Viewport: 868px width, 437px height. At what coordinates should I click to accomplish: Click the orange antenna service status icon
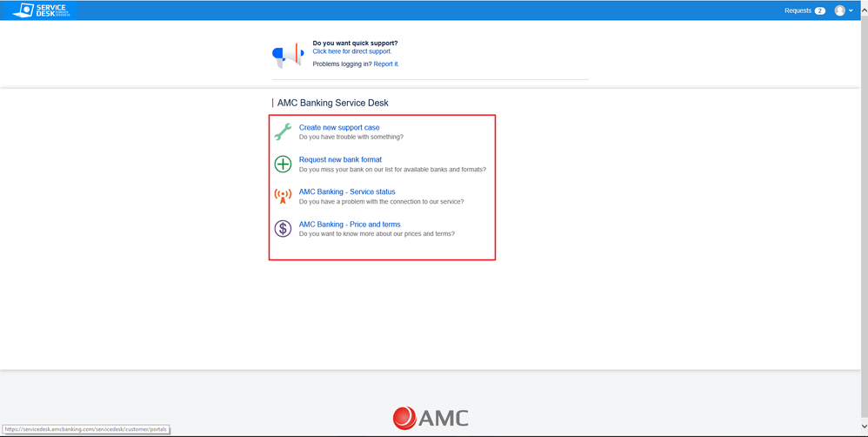(283, 196)
